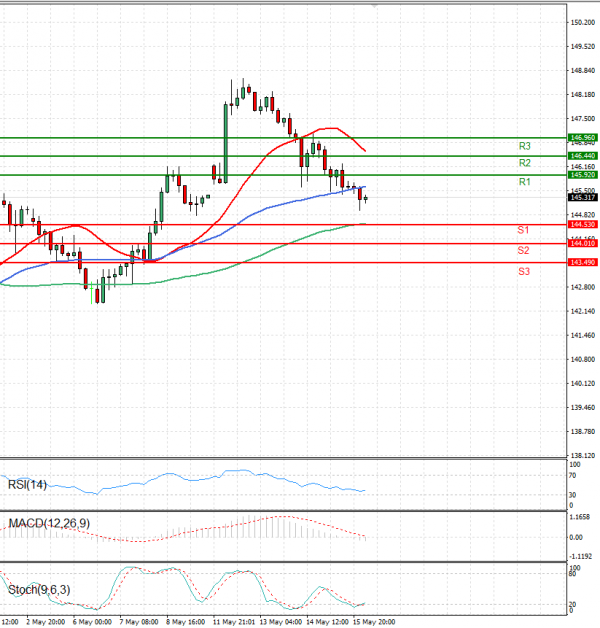Click the 1.1658 MACD scale value
Image resolution: width=600 pixels, height=628 pixels.
(580, 517)
